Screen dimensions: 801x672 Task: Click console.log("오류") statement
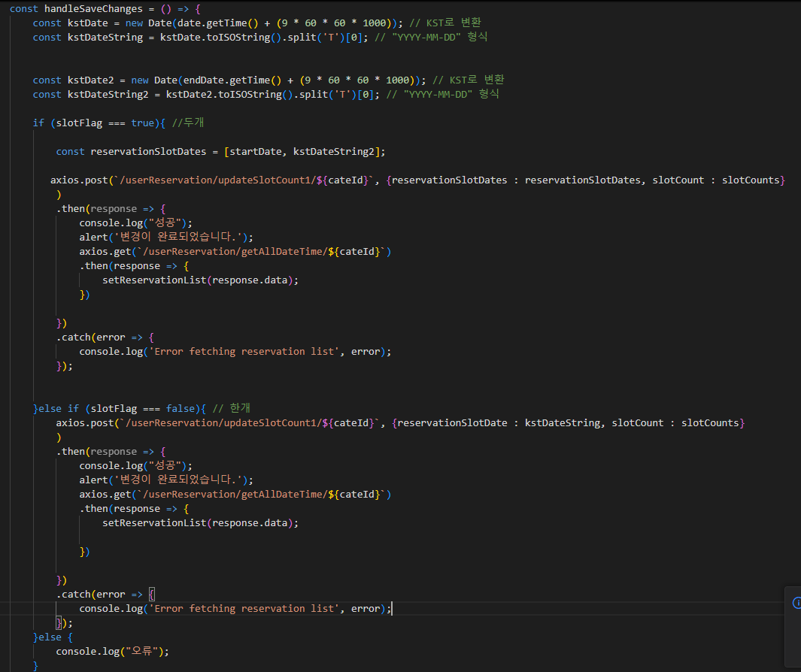[112, 651]
